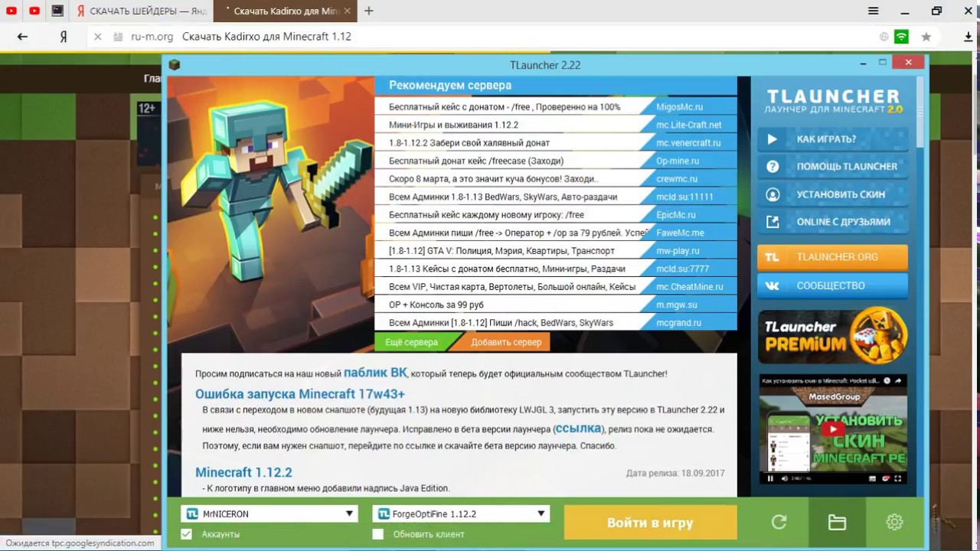Viewport: 980px width, 551px height.
Task: Open the 'паблик ВК' link
Action: 375,373
